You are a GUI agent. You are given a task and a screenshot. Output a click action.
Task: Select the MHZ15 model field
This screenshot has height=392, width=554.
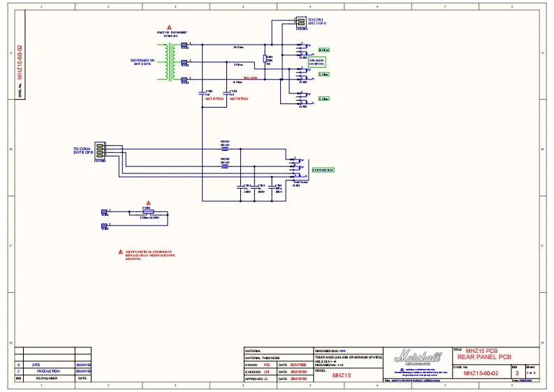pyautogui.click(x=341, y=376)
